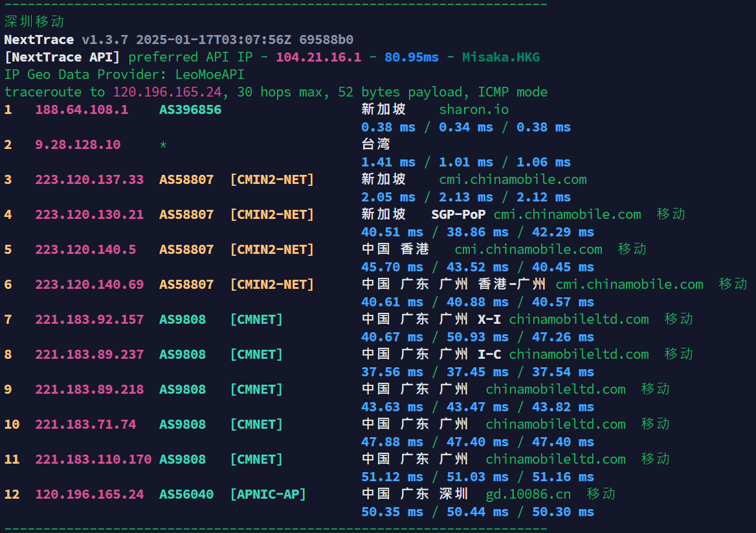This screenshot has width=756, height=533.
Task: Click the 37.56 ms latency value
Action: click(392, 372)
